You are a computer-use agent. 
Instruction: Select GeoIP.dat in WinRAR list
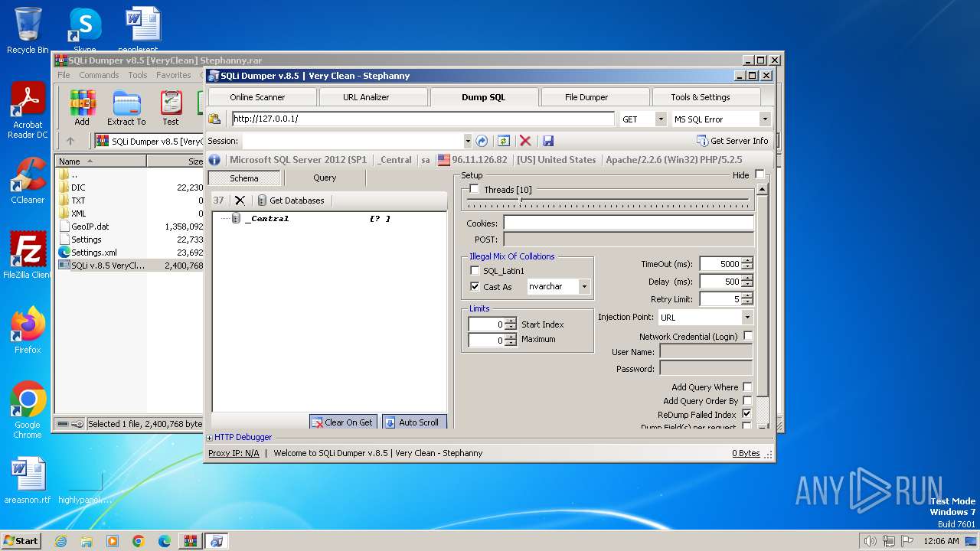click(90, 227)
